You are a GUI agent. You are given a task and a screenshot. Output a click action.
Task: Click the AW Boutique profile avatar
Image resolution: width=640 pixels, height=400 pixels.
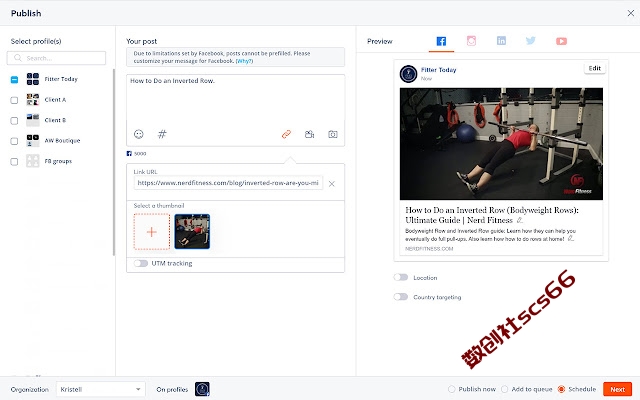point(33,140)
